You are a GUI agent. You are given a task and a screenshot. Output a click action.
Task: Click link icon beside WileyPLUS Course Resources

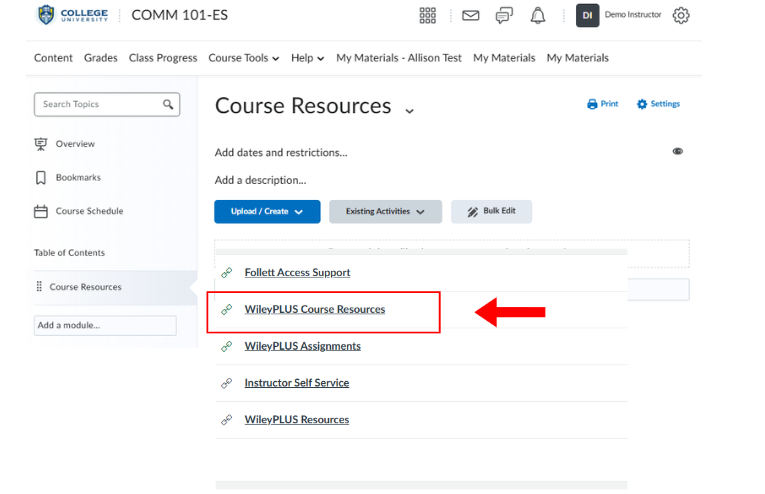[226, 309]
